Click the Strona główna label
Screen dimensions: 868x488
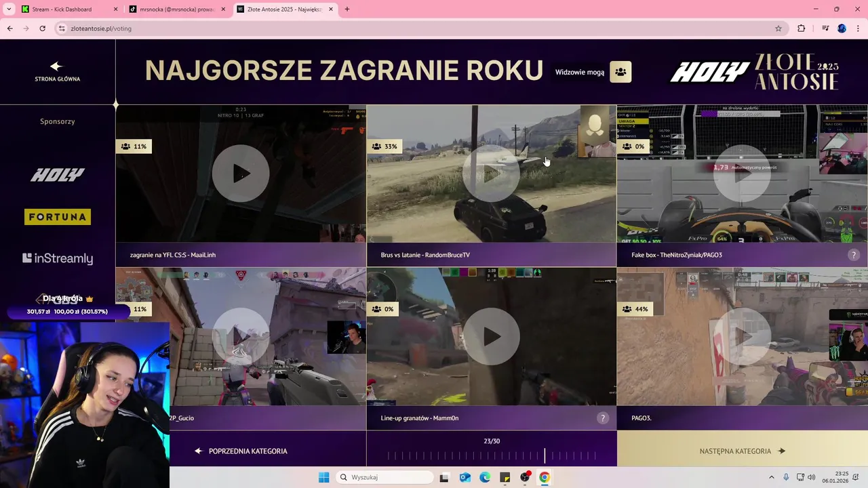(58, 79)
